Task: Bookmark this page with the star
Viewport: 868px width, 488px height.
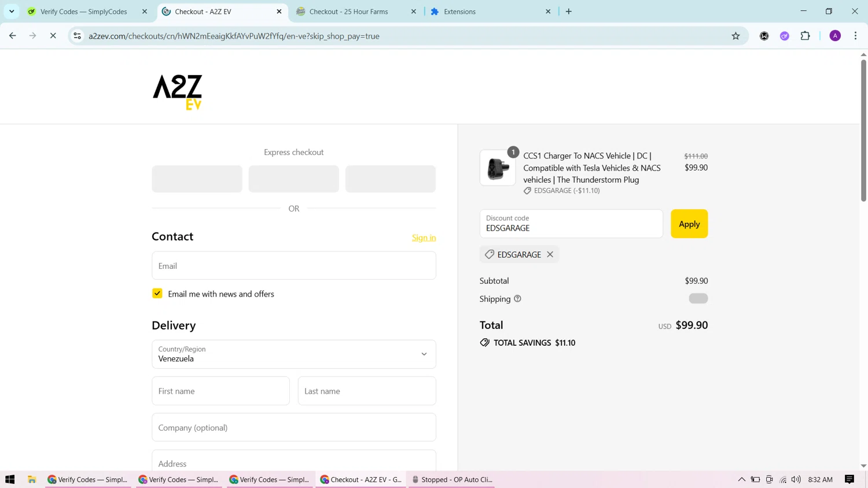Action: (735, 36)
